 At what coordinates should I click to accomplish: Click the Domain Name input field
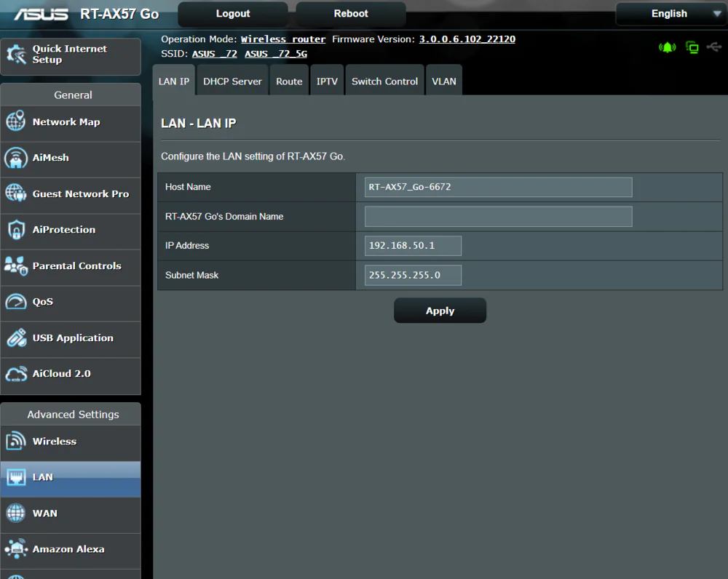(498, 217)
